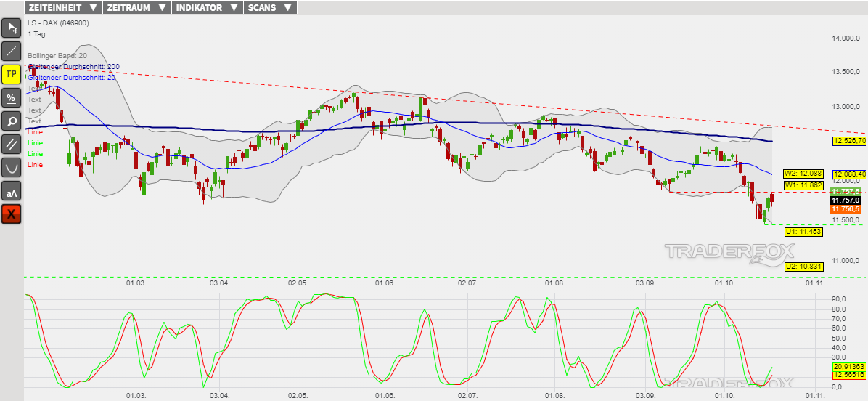Open the ZEITRAUM dropdown menu

click(x=136, y=7)
